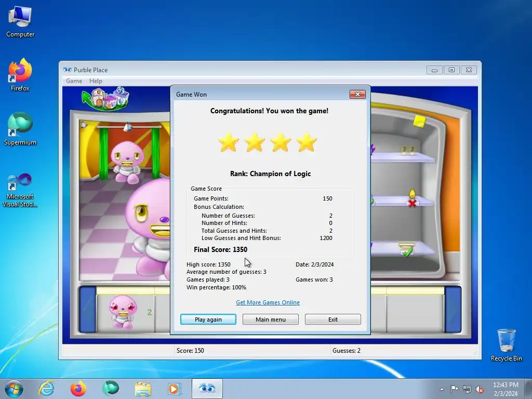This screenshot has width=532, height=399.
Task: Click the muted volume tray icon
Action: (x=480, y=389)
